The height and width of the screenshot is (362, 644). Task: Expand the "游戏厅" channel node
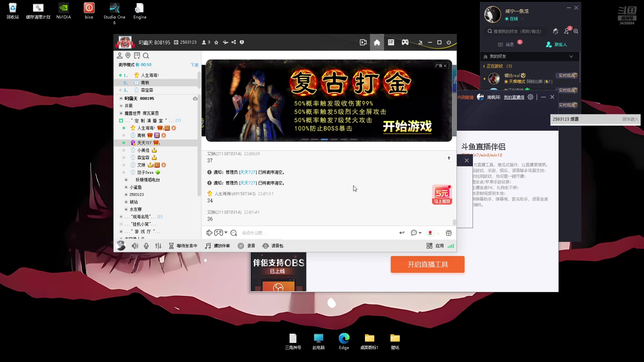coord(121,232)
